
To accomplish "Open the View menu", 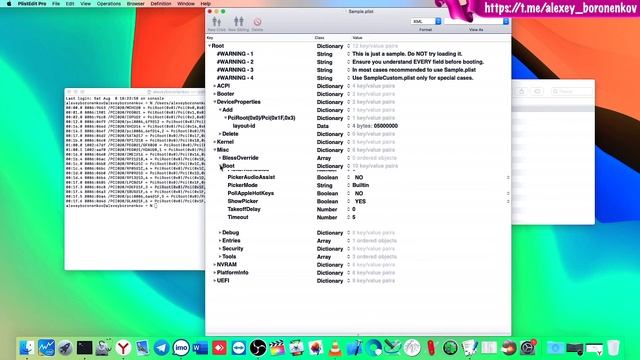I will tap(86, 4).
